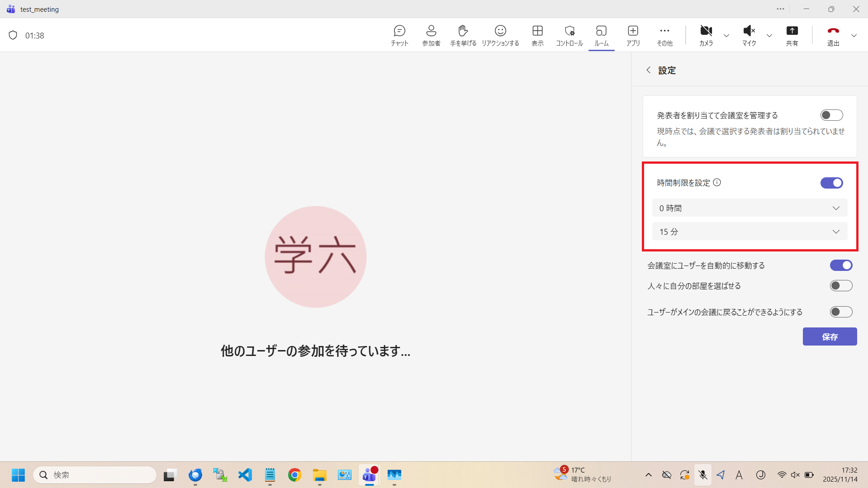Screen dimensions: 868x488
Task: Toggle 発表者を割り当てて会議室を管理する switch
Action: (x=831, y=115)
